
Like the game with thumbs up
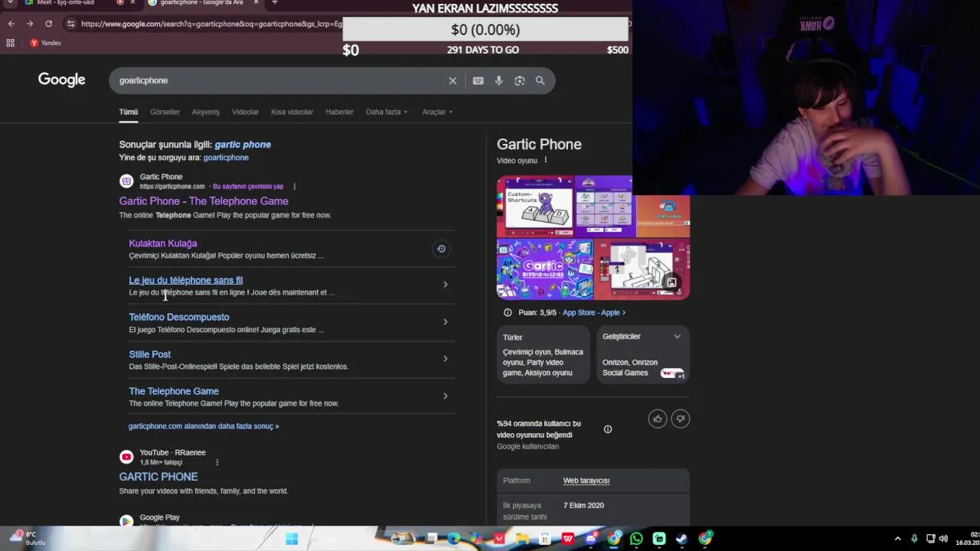click(658, 419)
